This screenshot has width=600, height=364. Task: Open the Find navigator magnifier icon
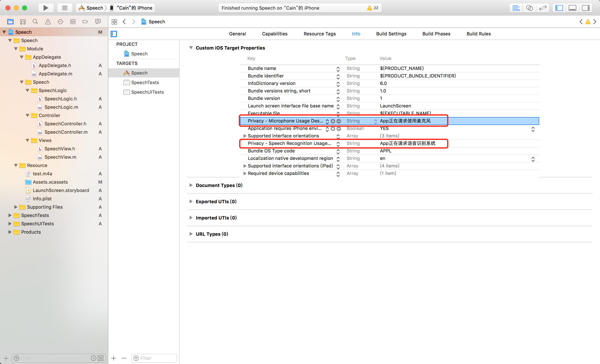coord(35,22)
